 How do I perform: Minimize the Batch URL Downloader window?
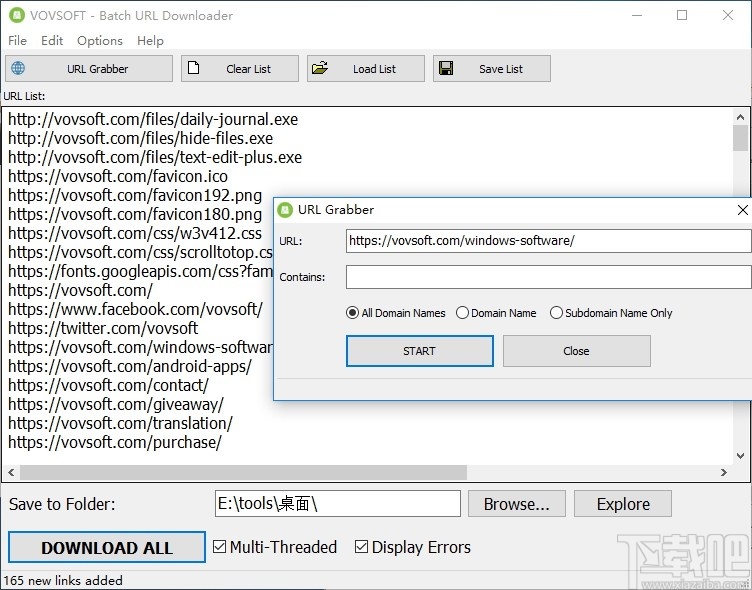point(637,15)
